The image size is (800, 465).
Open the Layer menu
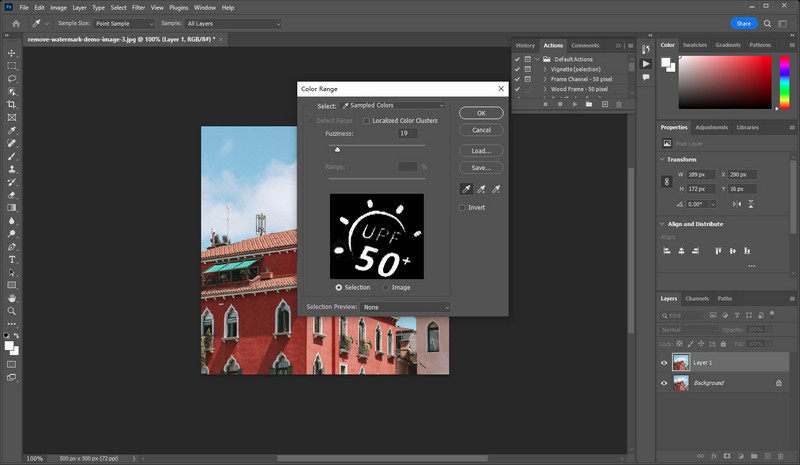click(79, 8)
